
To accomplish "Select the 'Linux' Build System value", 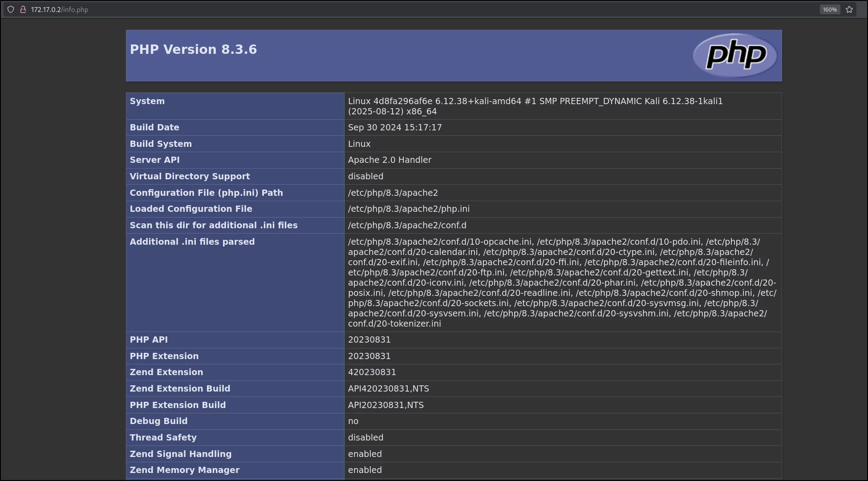I will [359, 144].
